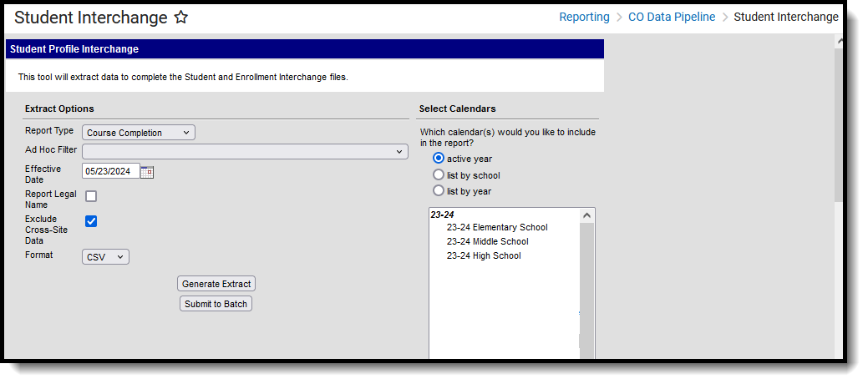Check the Report Legal Name box
Screen dimensions: 868x384
pos(91,196)
